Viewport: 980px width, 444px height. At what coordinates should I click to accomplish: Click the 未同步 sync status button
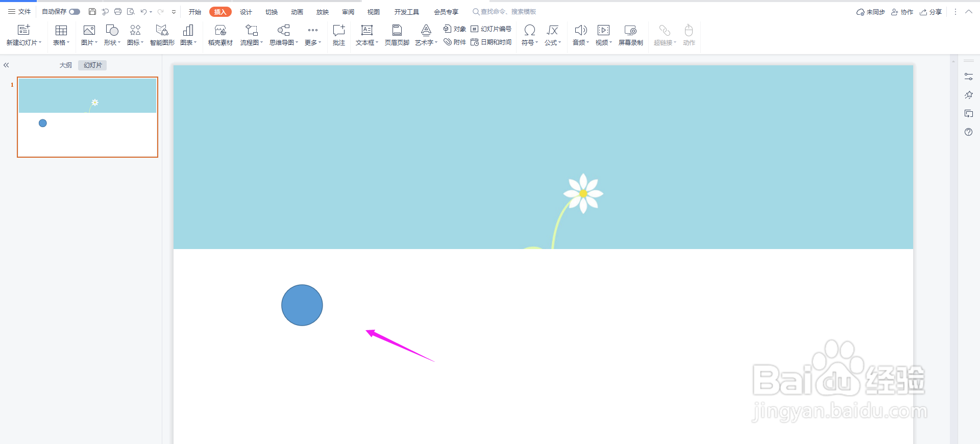(871, 12)
